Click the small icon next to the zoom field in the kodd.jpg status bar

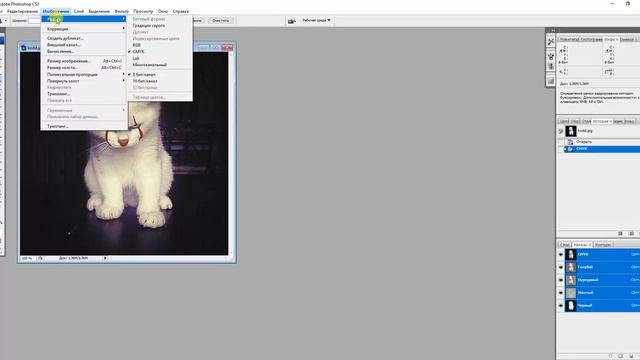tap(40, 258)
